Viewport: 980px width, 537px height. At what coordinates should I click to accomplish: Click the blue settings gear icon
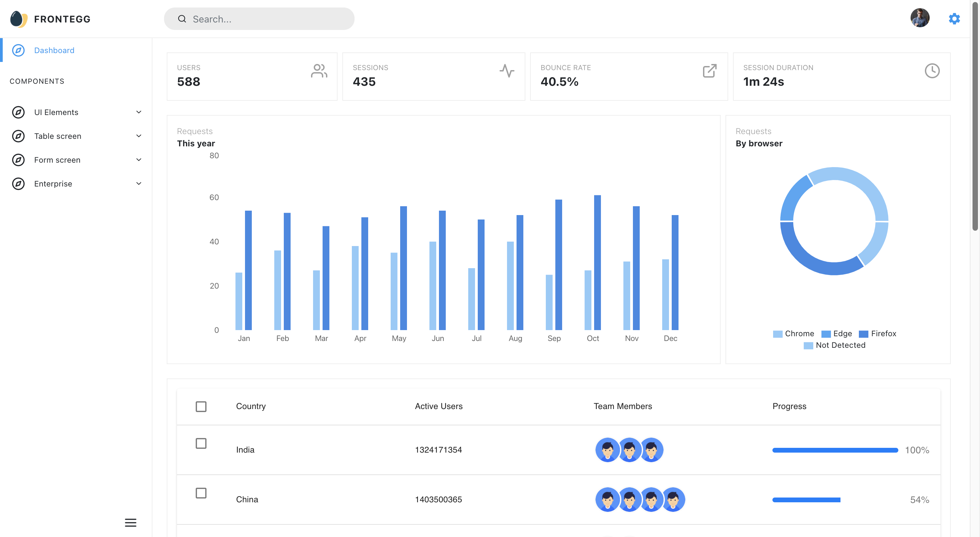954,19
